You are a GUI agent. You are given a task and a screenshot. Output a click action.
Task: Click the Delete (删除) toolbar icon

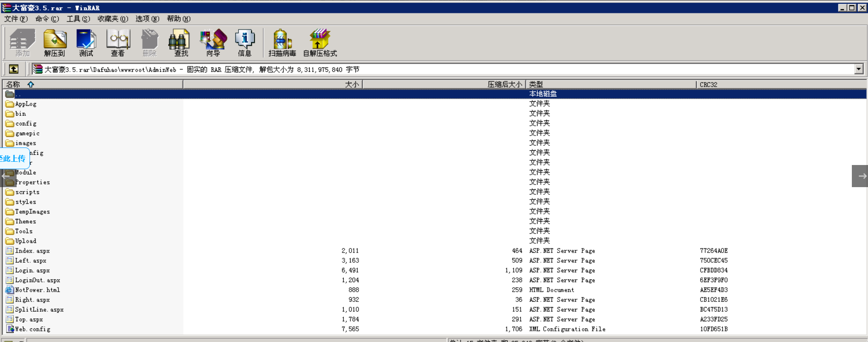click(x=150, y=42)
